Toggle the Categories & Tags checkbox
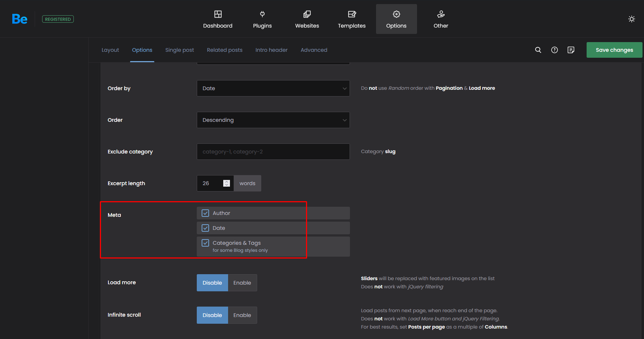This screenshot has width=644, height=339. [x=205, y=243]
